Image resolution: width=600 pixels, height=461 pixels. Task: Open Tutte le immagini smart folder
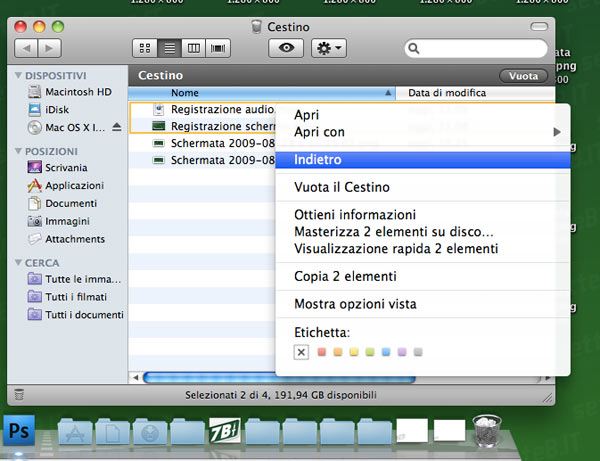pyautogui.click(x=75, y=279)
